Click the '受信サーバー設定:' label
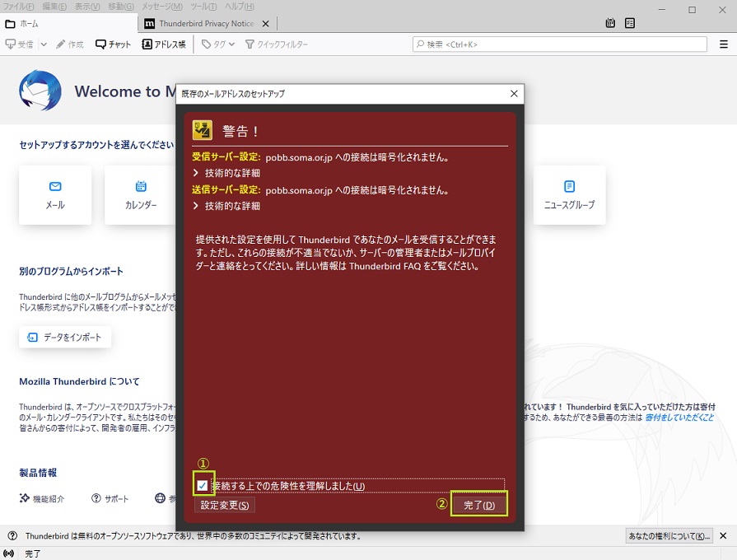The width and height of the screenshot is (737, 560). [226, 156]
